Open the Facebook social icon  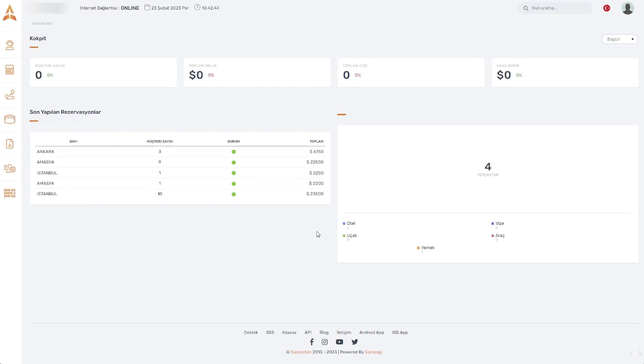(x=312, y=342)
